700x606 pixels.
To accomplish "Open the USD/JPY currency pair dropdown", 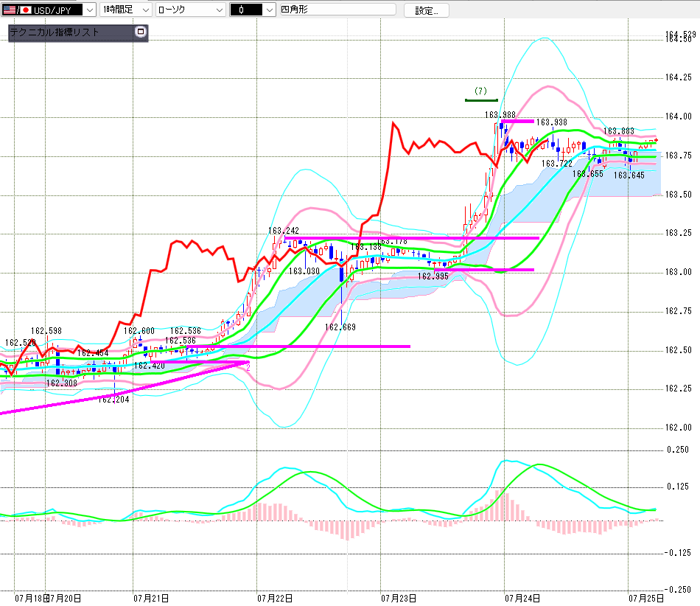I will (x=90, y=10).
